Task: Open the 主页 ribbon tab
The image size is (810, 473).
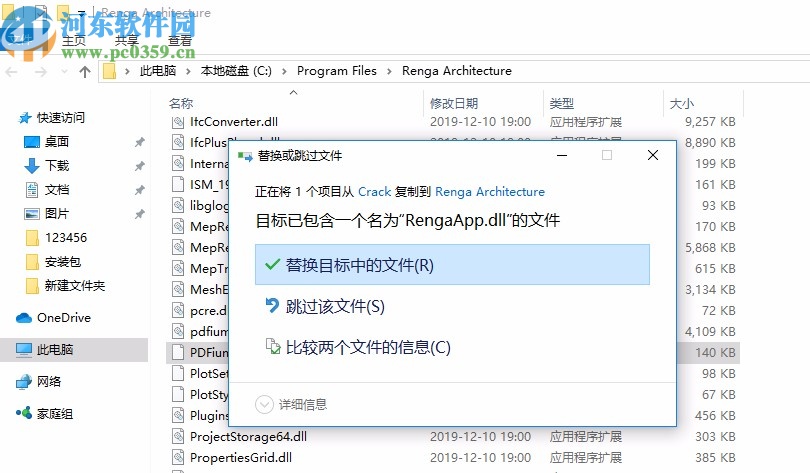Action: pos(74,40)
